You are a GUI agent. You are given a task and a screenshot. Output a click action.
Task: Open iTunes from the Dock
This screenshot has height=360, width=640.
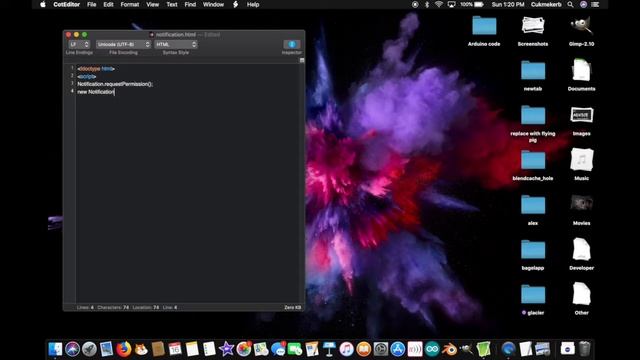pos(346,349)
